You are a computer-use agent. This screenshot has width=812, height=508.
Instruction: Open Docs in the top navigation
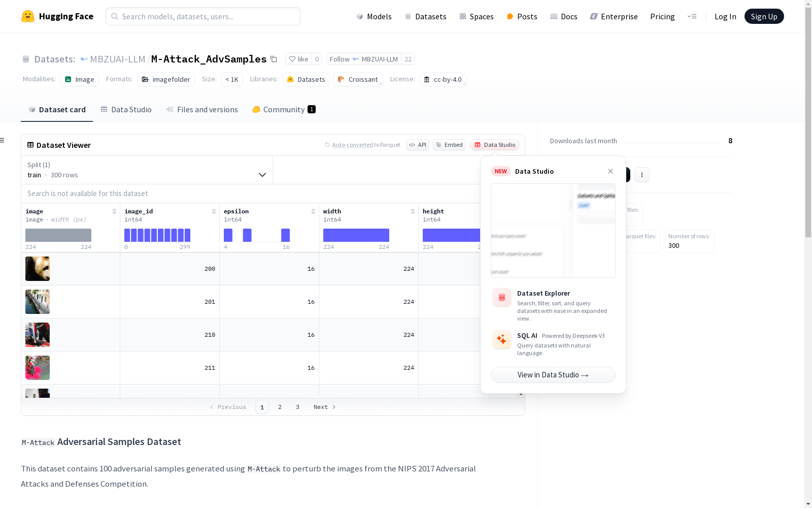[x=564, y=16]
